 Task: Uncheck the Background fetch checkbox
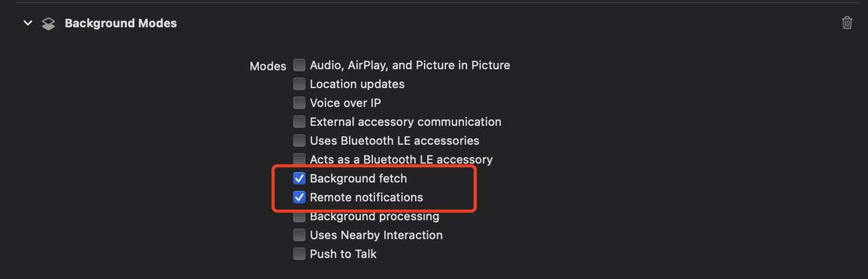point(299,179)
